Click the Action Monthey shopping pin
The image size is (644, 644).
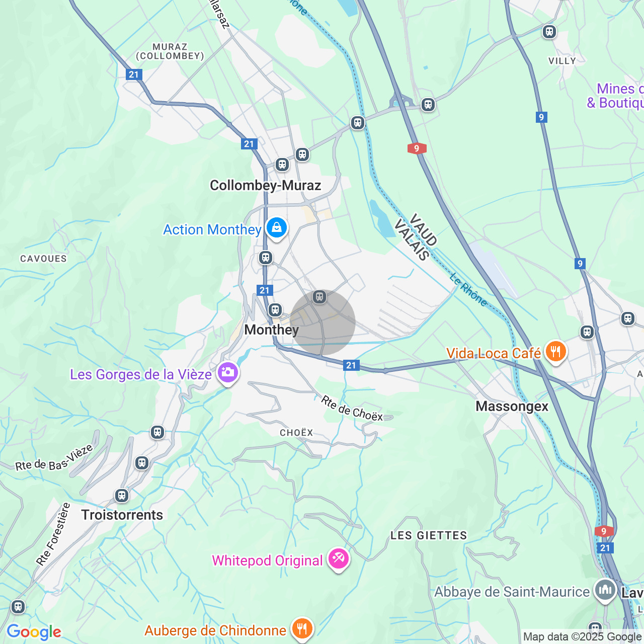pos(276,228)
